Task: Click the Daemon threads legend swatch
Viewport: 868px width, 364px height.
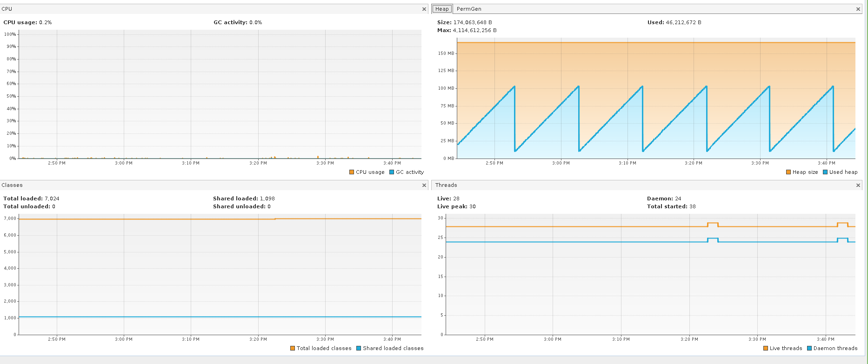Action: tap(809, 348)
